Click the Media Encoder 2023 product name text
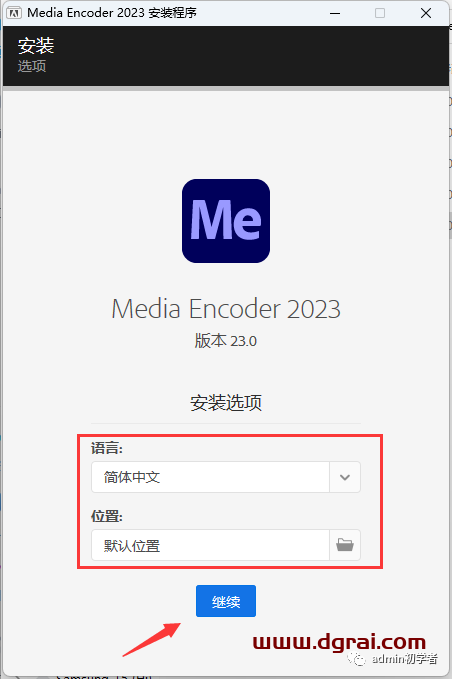 point(226,309)
